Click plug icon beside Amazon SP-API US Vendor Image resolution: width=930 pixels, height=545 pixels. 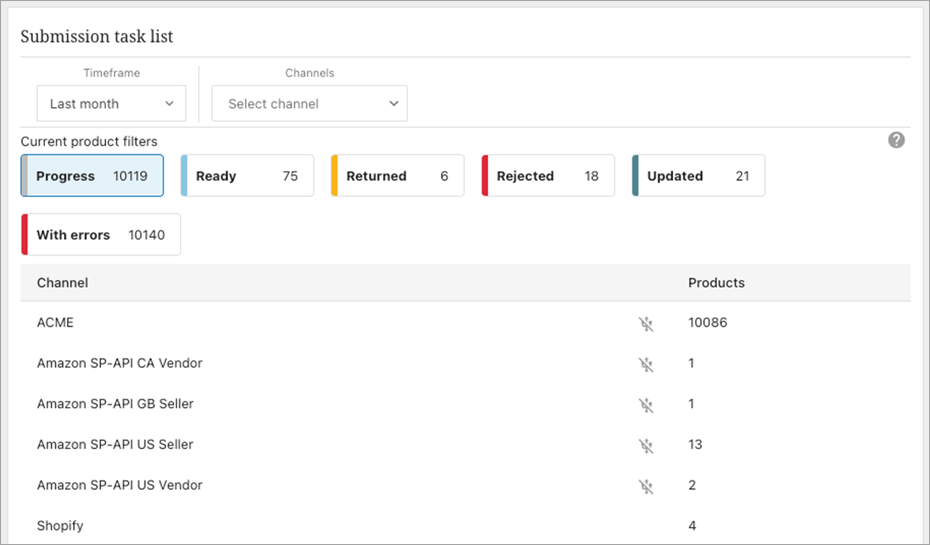646,485
